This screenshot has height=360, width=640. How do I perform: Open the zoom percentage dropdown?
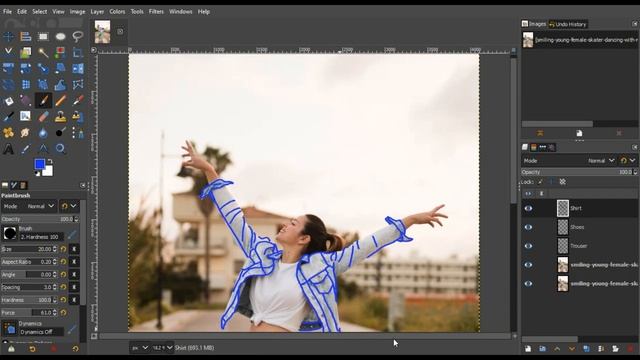pos(162,348)
